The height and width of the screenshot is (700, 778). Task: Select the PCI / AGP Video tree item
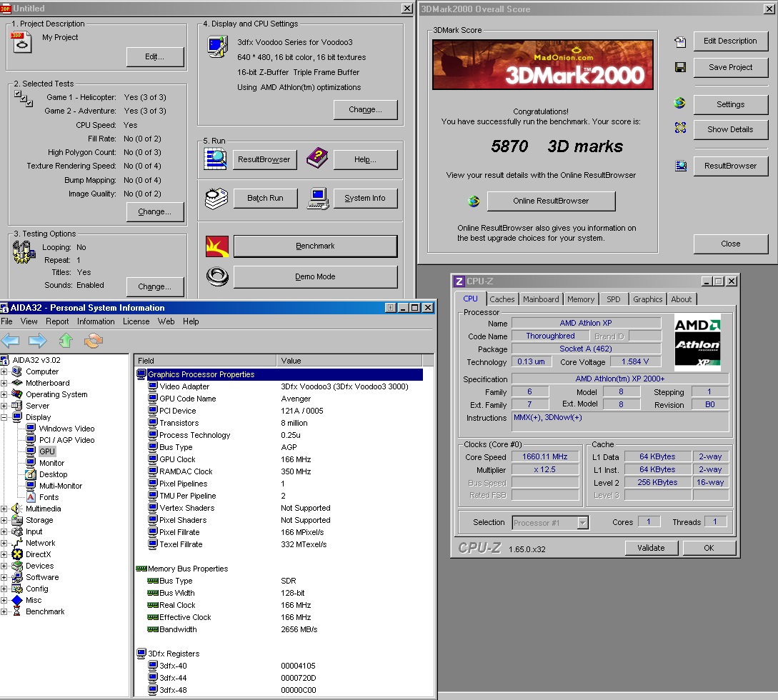click(x=66, y=440)
